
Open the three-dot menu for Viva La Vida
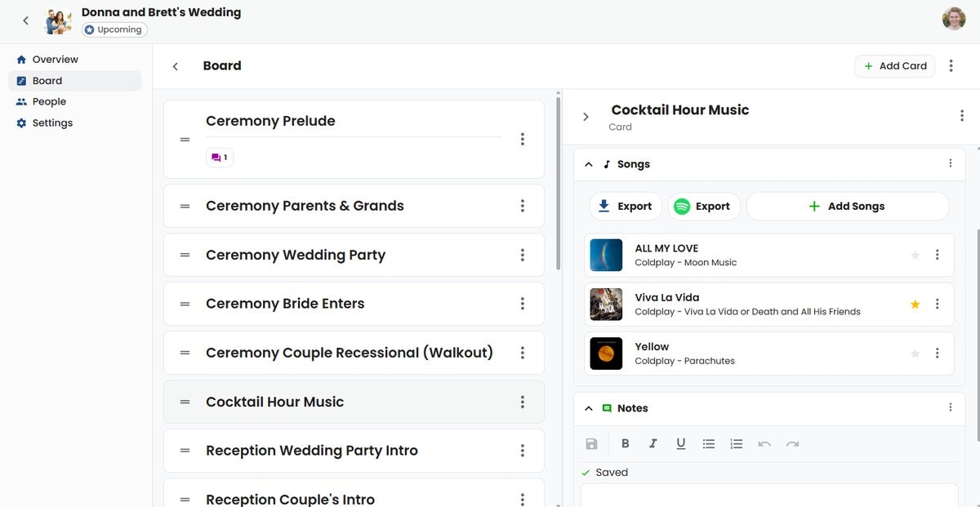pyautogui.click(x=938, y=304)
